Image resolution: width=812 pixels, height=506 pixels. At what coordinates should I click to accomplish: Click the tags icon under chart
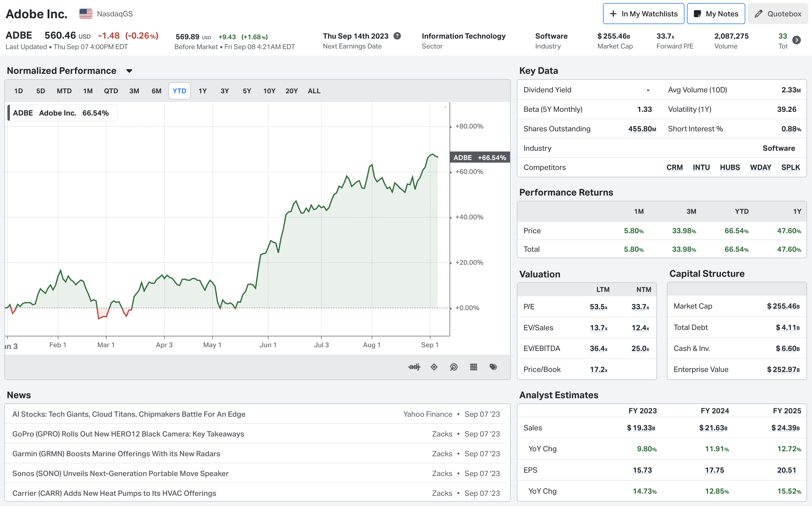tap(493, 367)
